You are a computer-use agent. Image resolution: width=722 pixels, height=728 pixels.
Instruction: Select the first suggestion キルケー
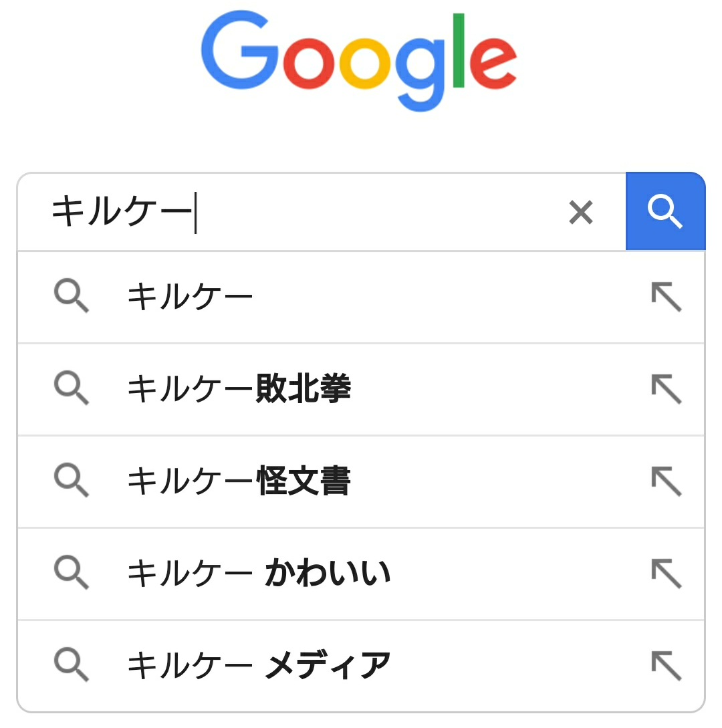tap(191, 297)
